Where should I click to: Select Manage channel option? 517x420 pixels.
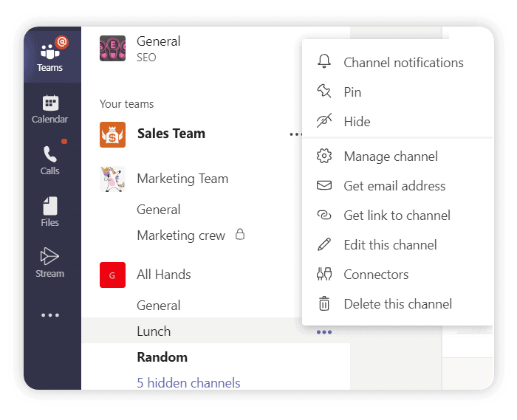tap(397, 156)
